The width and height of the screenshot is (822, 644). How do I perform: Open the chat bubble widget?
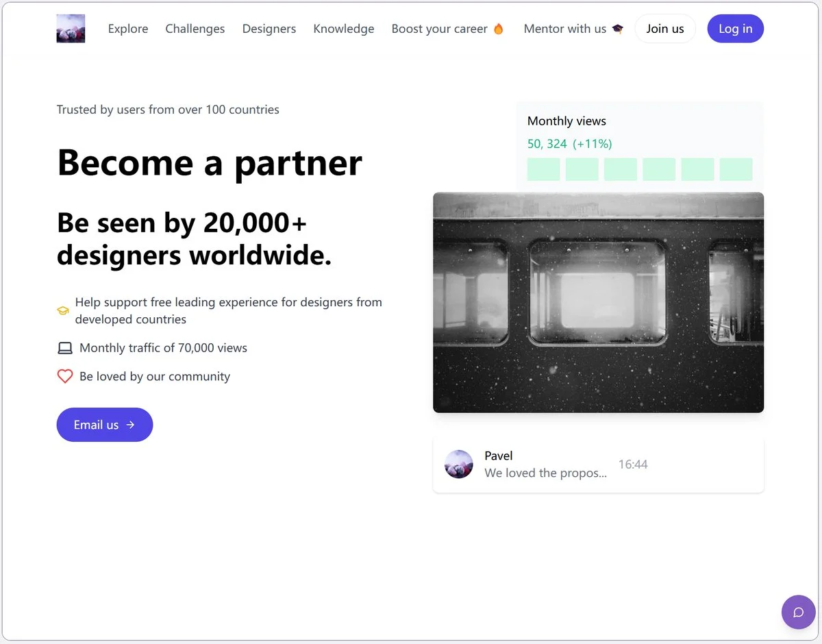(x=798, y=612)
